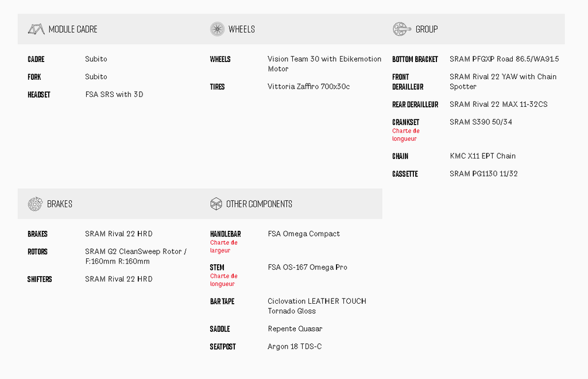
Task: Click the cube icon beside Other Components
Action: 216,204
